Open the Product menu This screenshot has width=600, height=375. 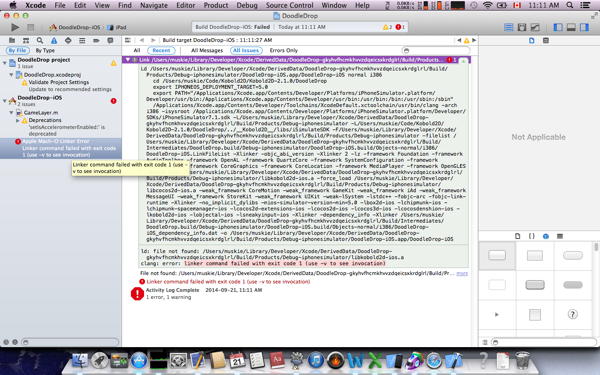216,5
